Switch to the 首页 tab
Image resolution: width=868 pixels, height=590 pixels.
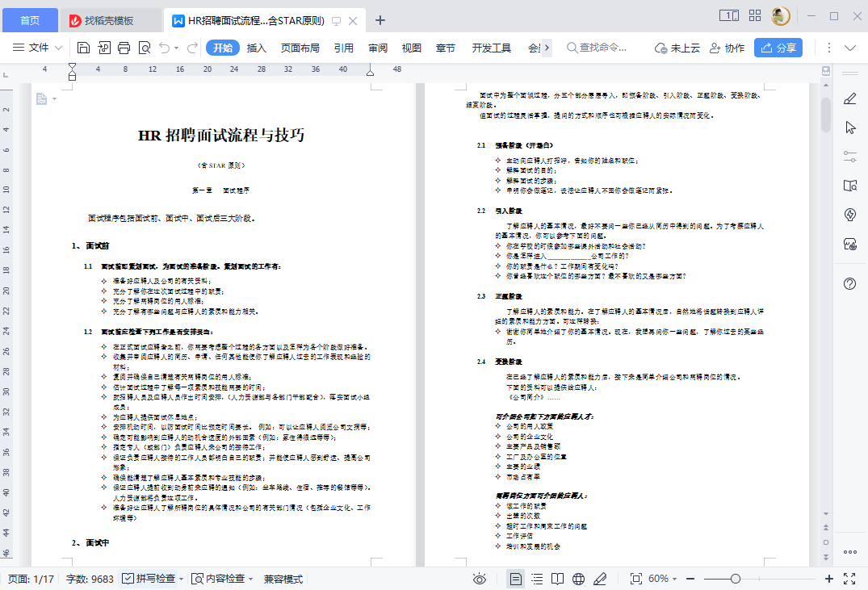(30, 20)
